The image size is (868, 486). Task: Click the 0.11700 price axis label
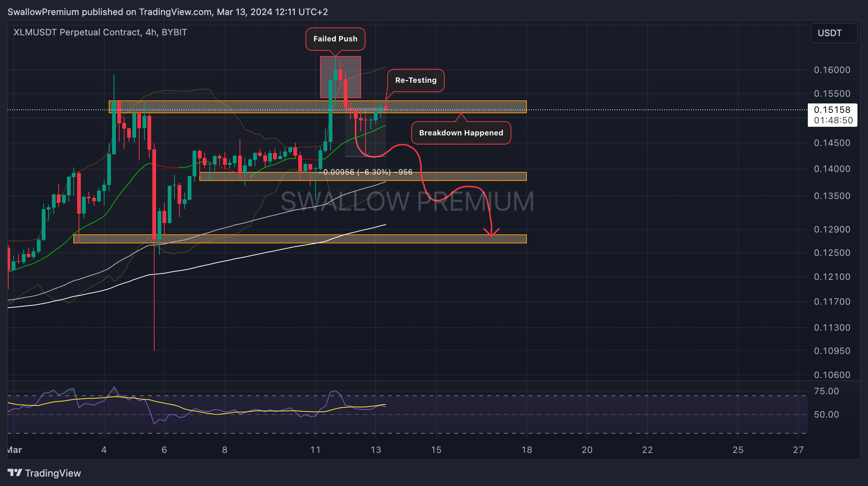(832, 302)
